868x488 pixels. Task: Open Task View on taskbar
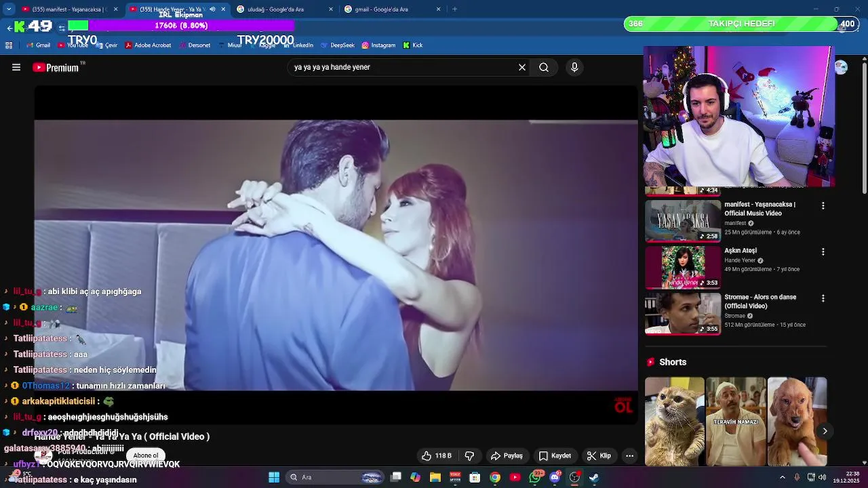click(396, 477)
